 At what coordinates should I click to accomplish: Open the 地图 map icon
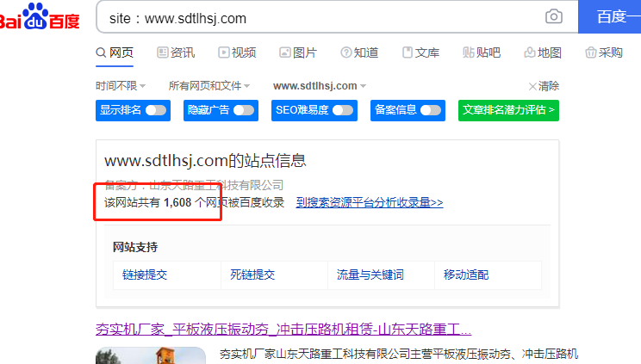pos(530,52)
